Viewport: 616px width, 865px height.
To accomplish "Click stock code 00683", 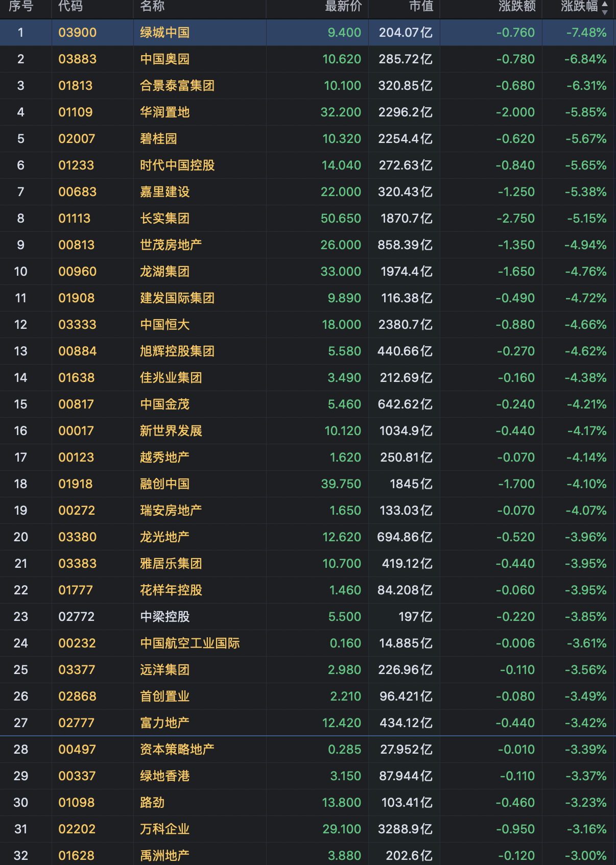I will 78,192.
